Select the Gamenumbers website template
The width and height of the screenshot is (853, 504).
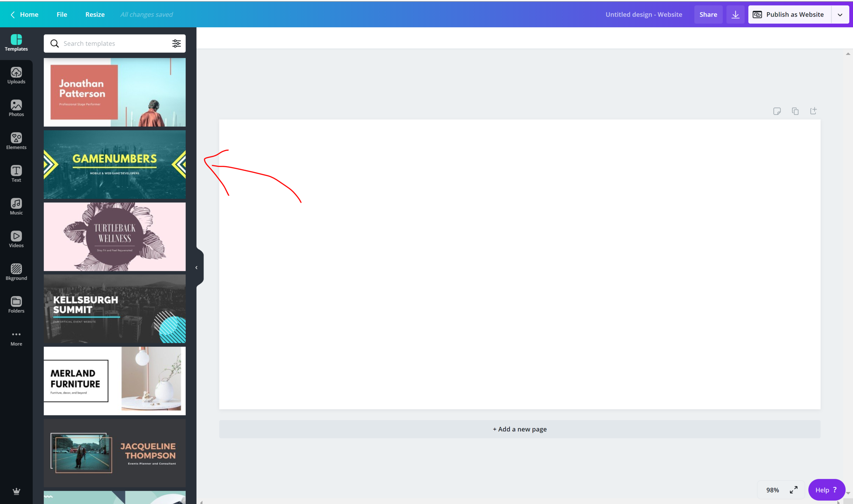pyautogui.click(x=115, y=164)
